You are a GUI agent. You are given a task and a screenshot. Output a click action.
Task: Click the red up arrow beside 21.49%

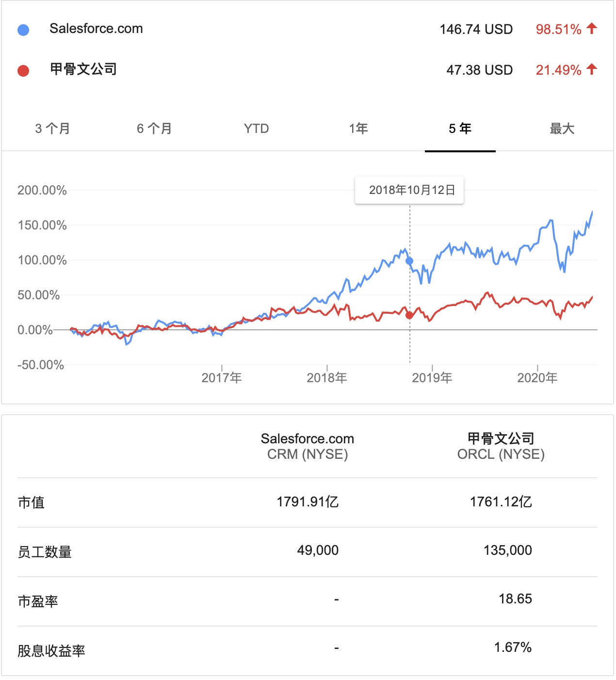(x=591, y=69)
